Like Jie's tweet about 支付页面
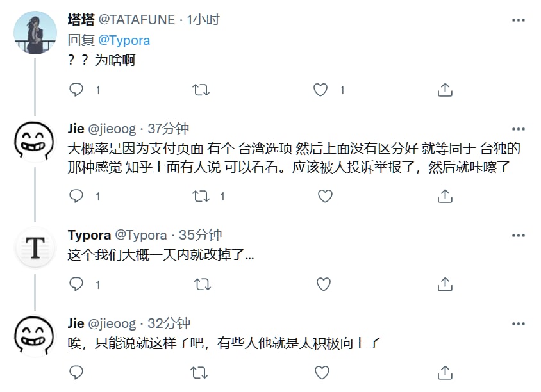The height and width of the screenshot is (392, 541). click(x=325, y=196)
